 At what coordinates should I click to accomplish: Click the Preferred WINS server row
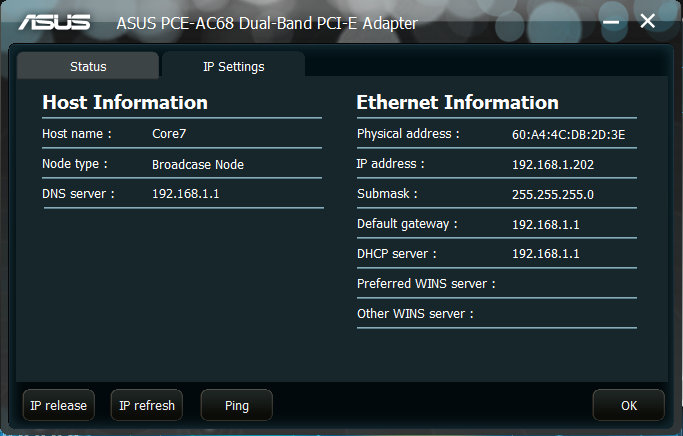point(497,284)
